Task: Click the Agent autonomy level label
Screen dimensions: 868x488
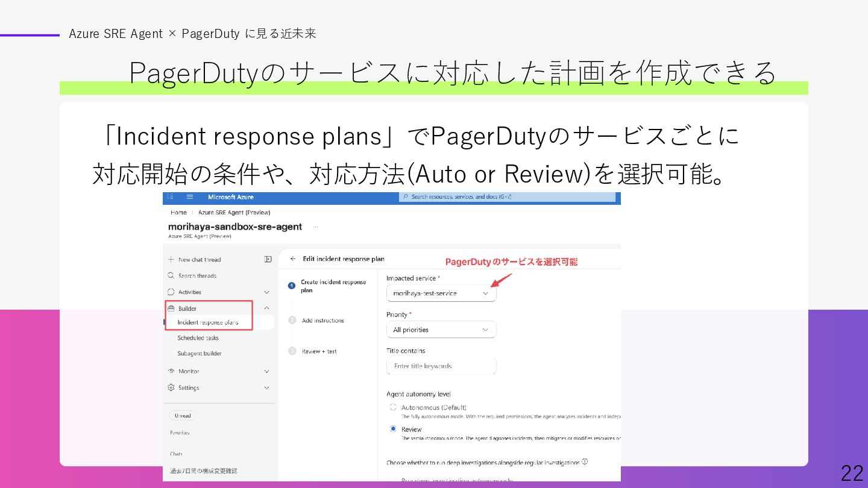Action: tap(418, 394)
